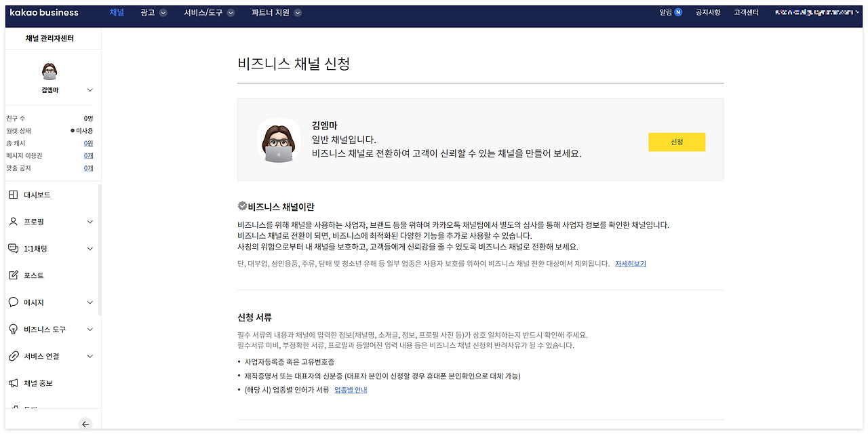This screenshot has height=434, width=868.
Task: Click the kakao business logo
Action: [44, 12]
